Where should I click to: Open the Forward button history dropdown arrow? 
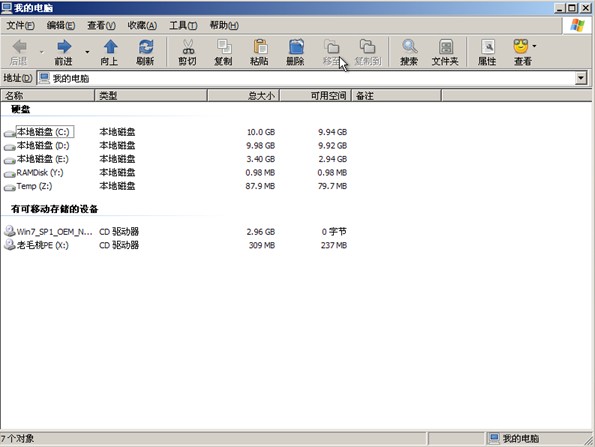87,52
